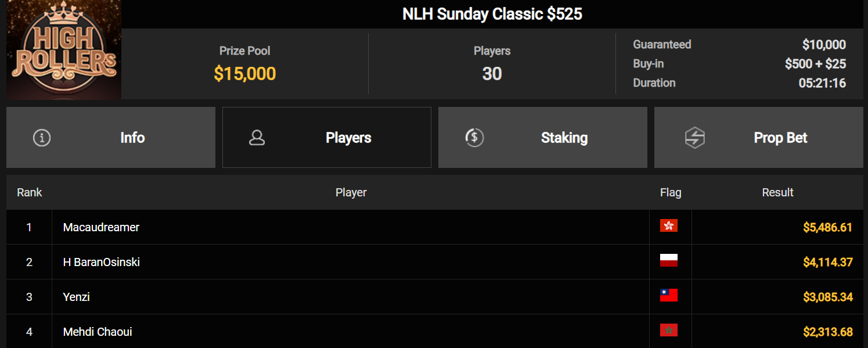Click the $15,000 prize pool amount
Viewport: 868px width, 348px height.
tap(245, 74)
